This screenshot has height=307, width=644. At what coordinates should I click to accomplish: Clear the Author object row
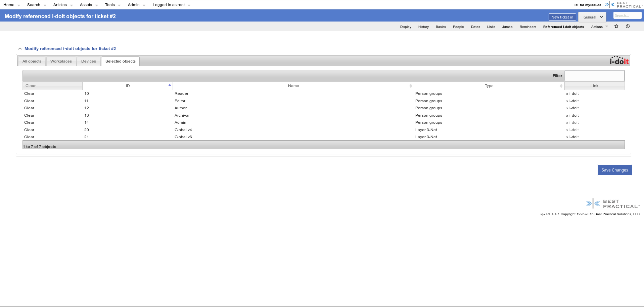pos(29,108)
